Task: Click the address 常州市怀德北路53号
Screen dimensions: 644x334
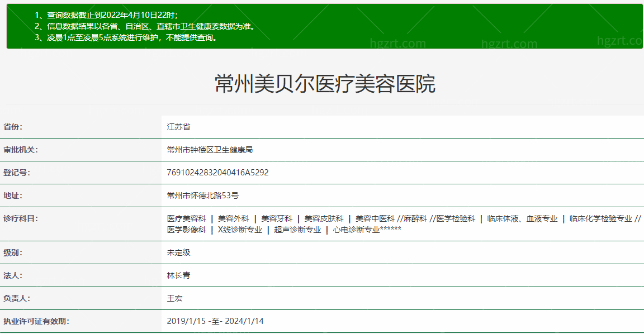Action: point(202,195)
